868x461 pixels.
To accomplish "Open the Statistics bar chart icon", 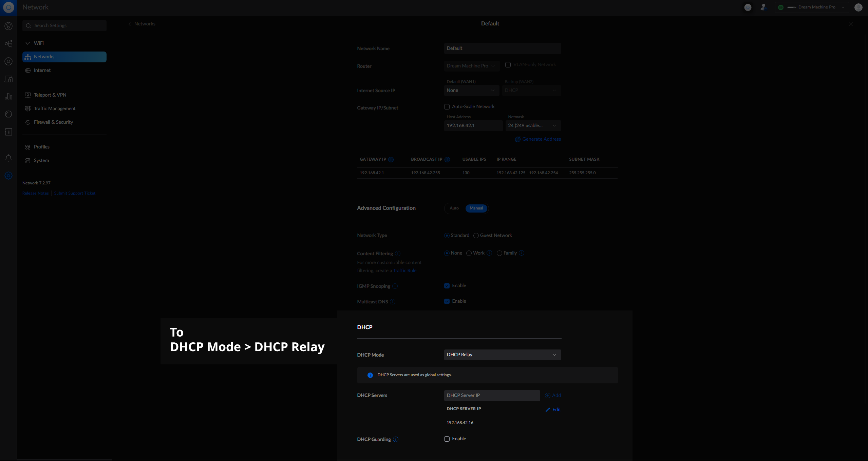I will point(8,97).
